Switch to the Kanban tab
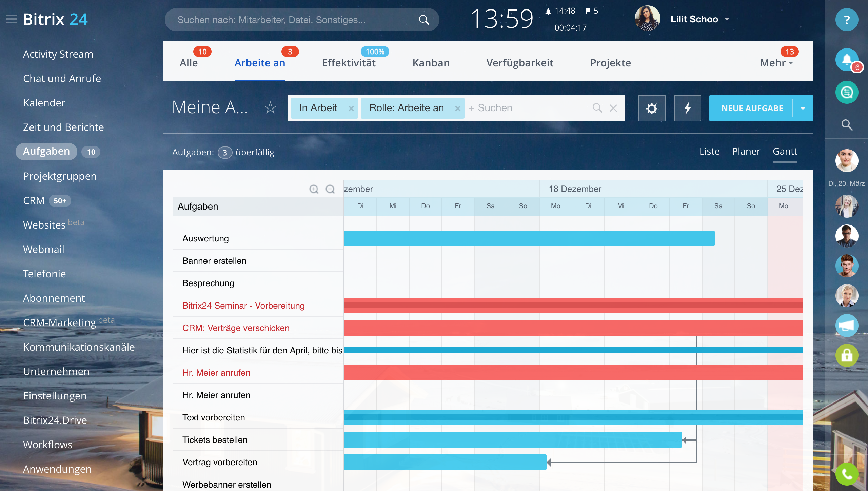 point(431,63)
